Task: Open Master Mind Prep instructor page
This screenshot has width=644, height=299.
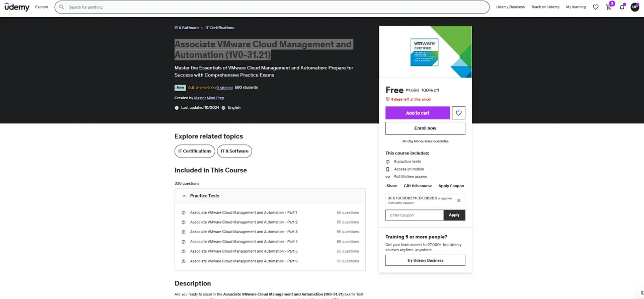Action: pyautogui.click(x=209, y=98)
